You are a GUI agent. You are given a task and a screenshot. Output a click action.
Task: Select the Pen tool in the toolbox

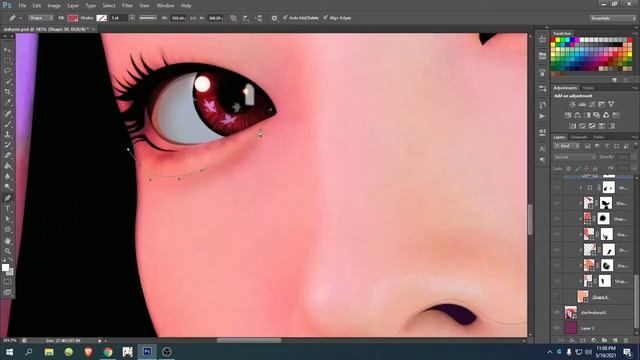7,198
